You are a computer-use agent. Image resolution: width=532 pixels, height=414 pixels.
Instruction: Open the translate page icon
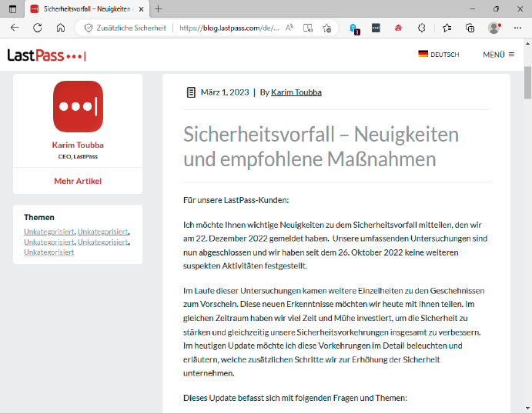(308, 28)
